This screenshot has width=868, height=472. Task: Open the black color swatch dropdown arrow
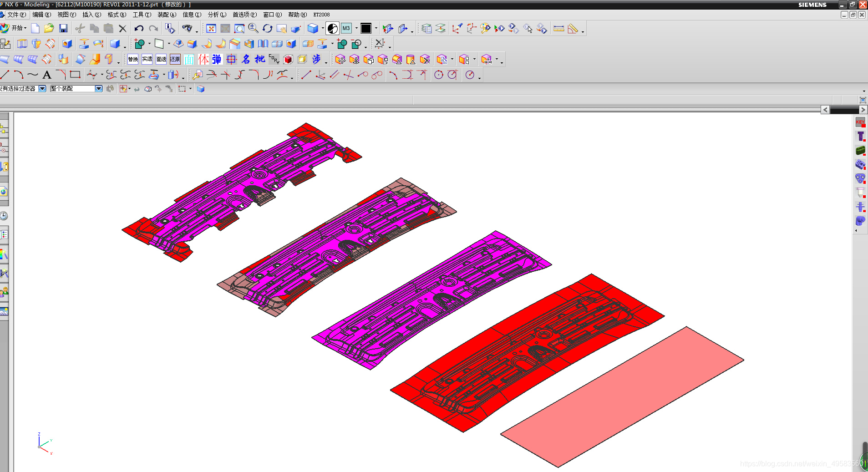click(x=376, y=28)
